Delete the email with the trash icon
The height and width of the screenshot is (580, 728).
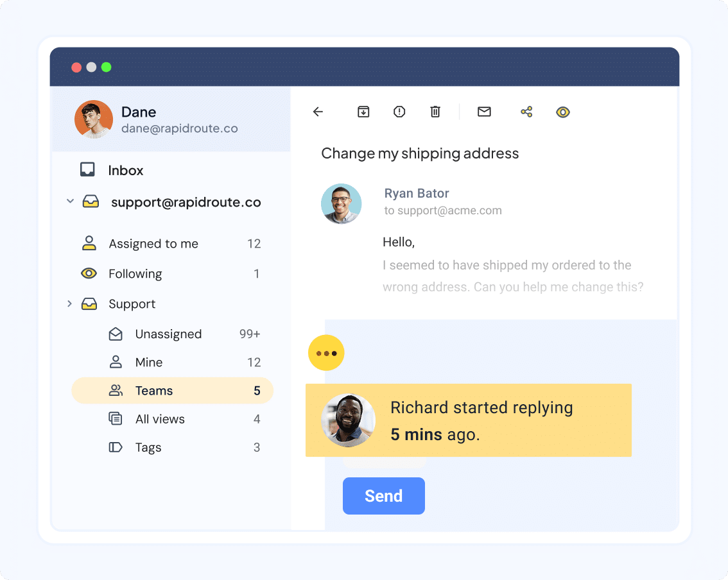[435, 111]
